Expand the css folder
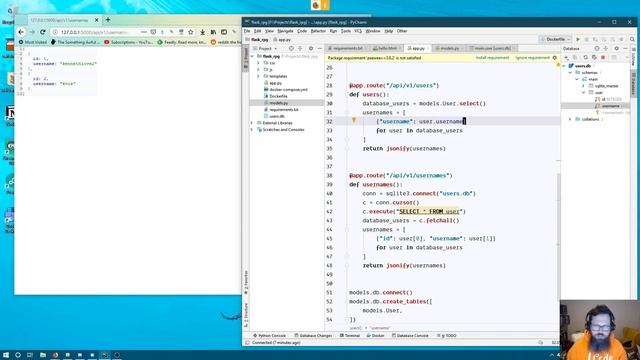The height and width of the screenshot is (360, 640). [258, 63]
